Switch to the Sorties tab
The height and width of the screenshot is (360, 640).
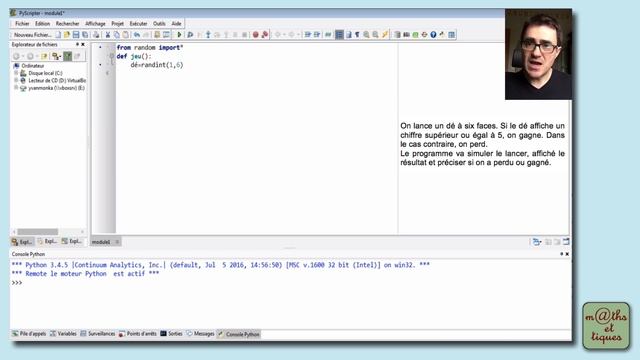[x=171, y=334]
